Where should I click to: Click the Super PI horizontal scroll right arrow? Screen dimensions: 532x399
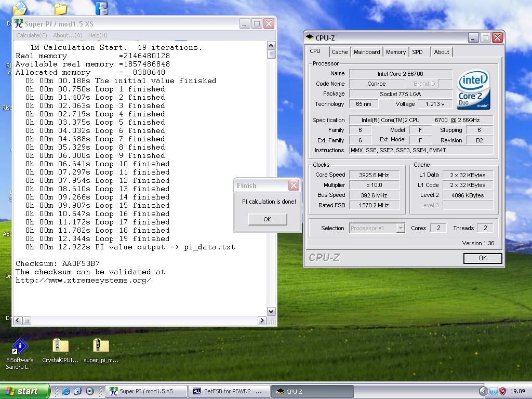pyautogui.click(x=262, y=321)
